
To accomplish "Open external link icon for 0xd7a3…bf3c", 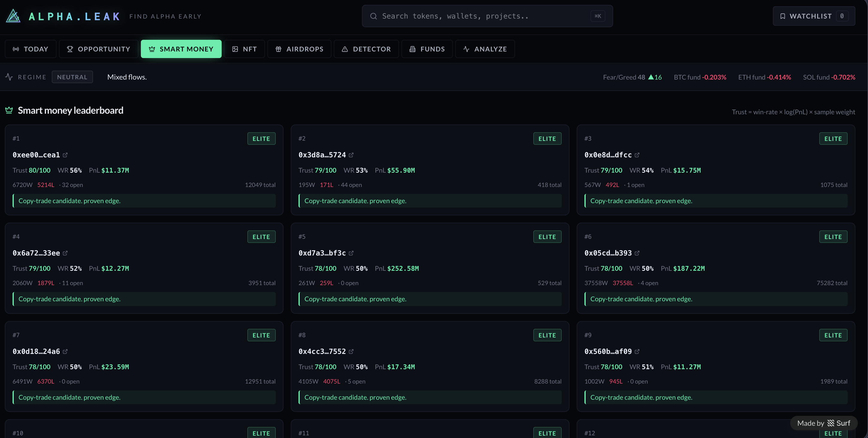I will [x=351, y=253].
